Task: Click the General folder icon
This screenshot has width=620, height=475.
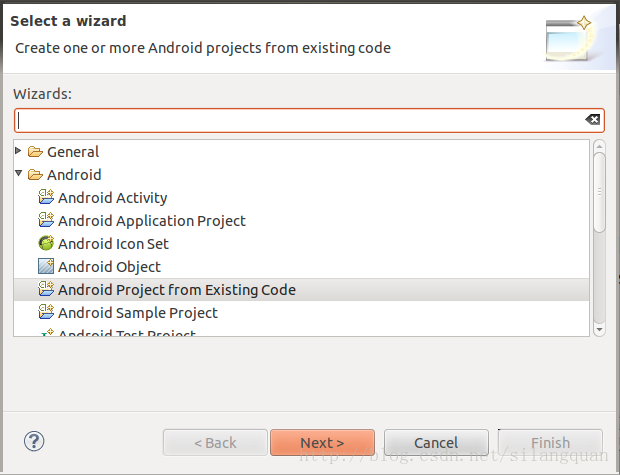Action: click(35, 151)
